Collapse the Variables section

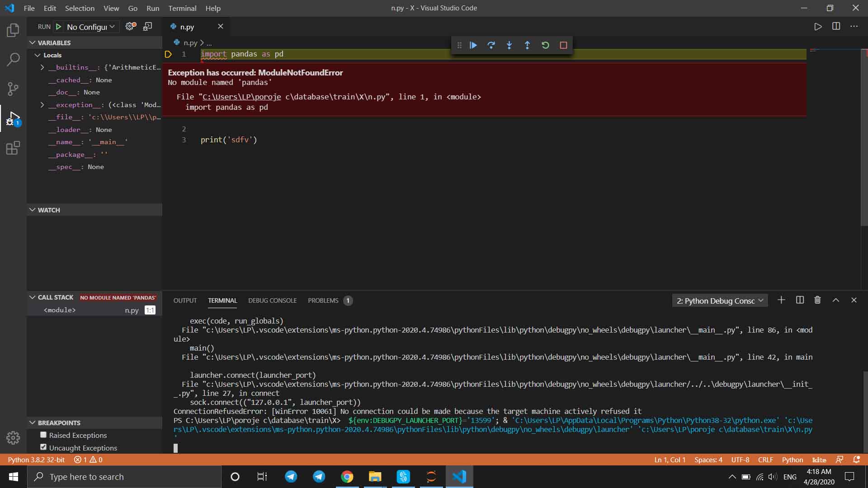33,42
